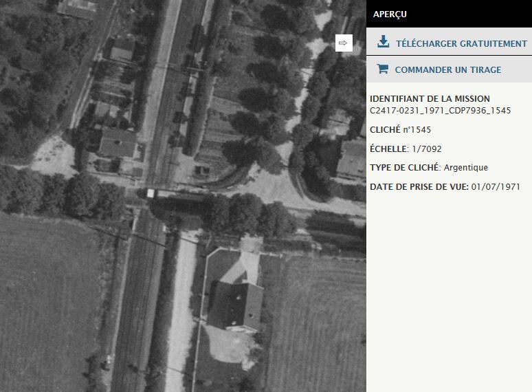Click the Cliché n°1545 line
This screenshot has height=392, width=532.
401,129
